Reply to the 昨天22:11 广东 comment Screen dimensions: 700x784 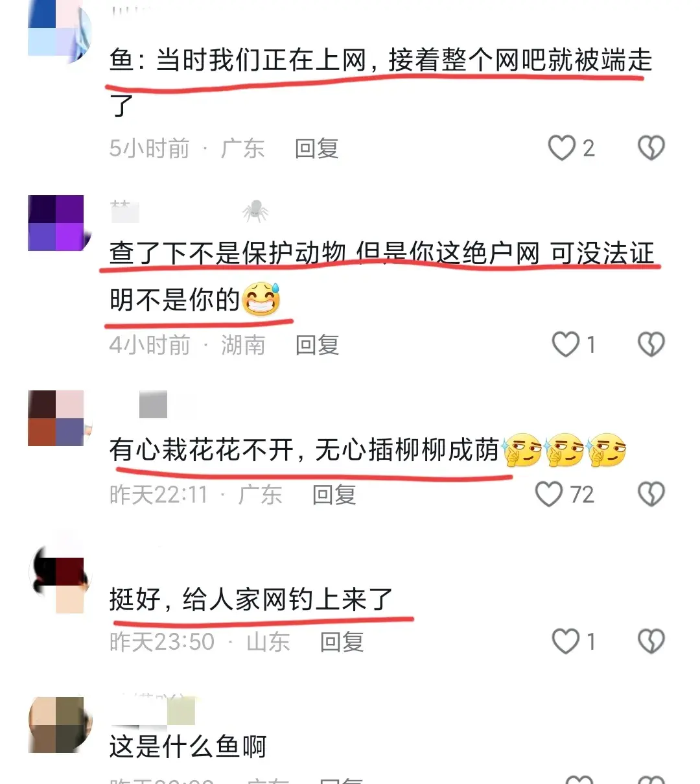(334, 495)
